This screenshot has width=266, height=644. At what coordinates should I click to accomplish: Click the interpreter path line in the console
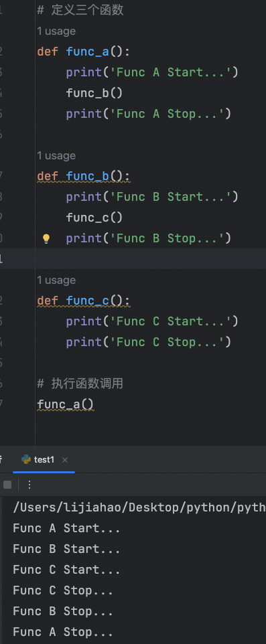[139, 507]
